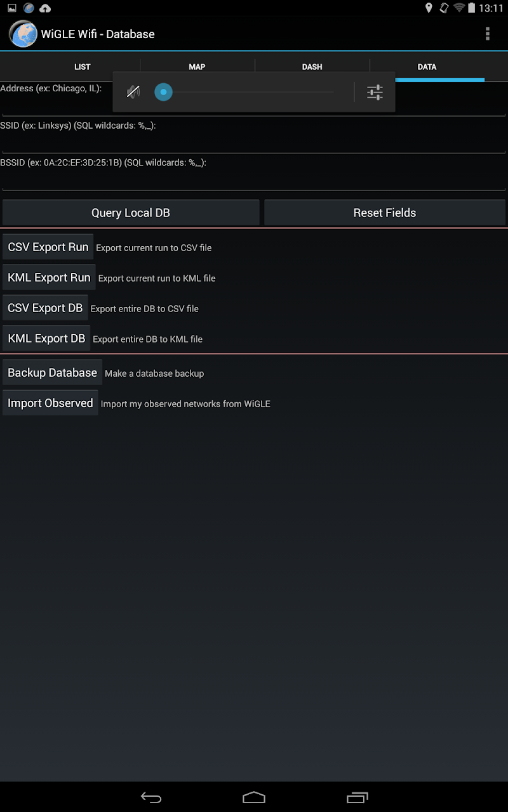Export current run with CSV Export Run

point(48,247)
